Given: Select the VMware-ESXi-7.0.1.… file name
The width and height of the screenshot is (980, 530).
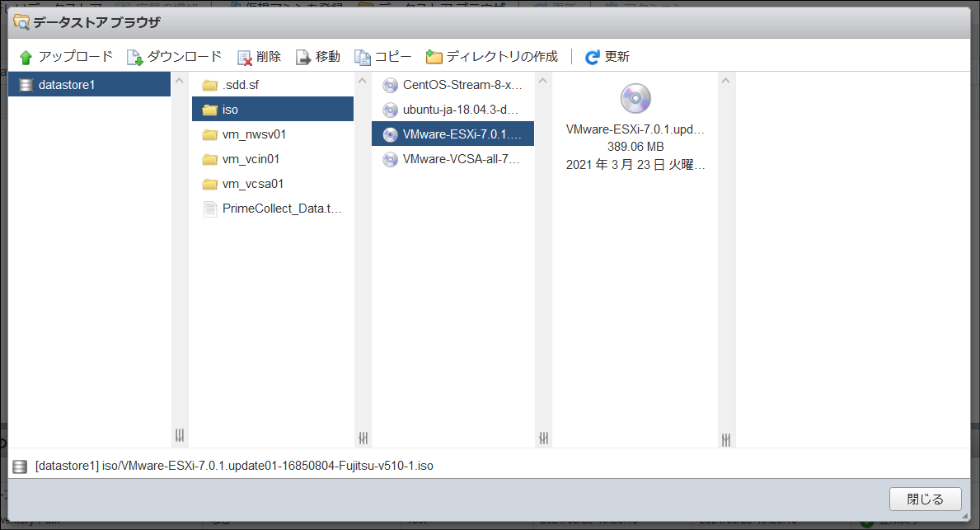Looking at the screenshot, I should point(462,134).
